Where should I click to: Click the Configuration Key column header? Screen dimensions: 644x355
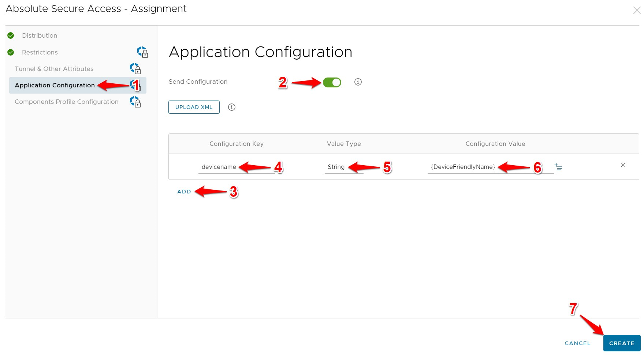pyautogui.click(x=237, y=144)
